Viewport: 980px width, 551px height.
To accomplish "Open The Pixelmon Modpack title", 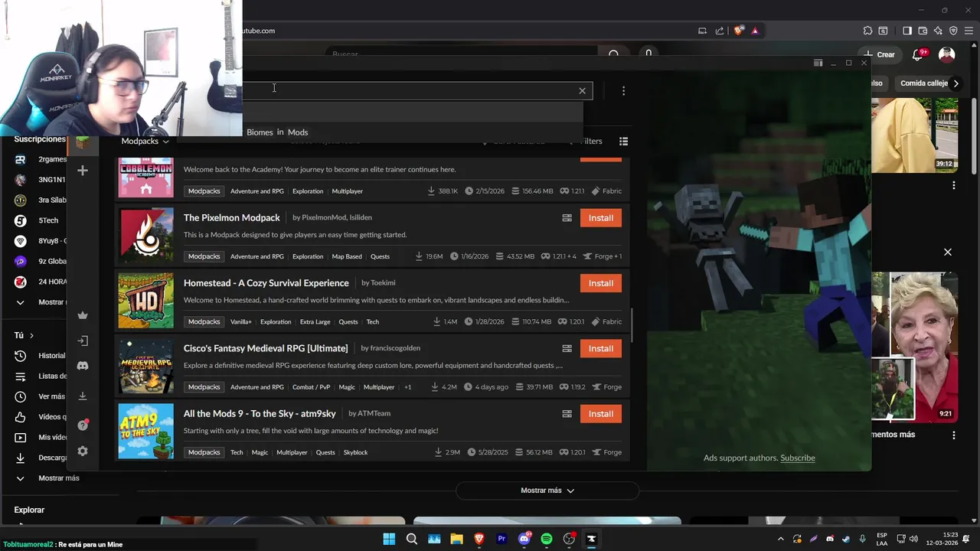I will pyautogui.click(x=231, y=218).
